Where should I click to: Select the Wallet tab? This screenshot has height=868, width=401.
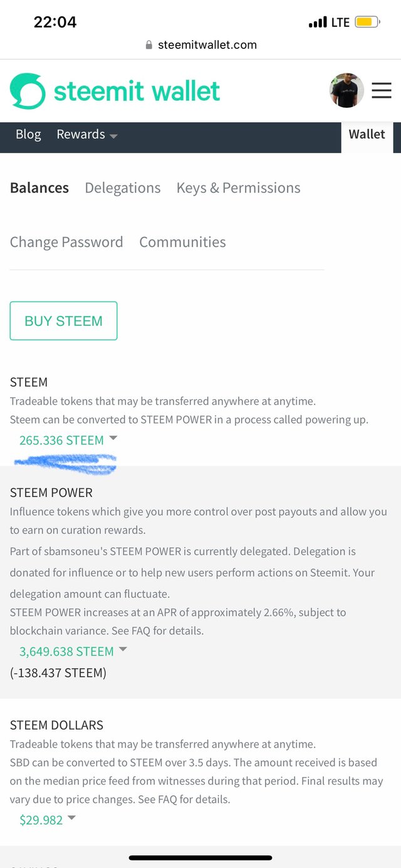coord(367,135)
